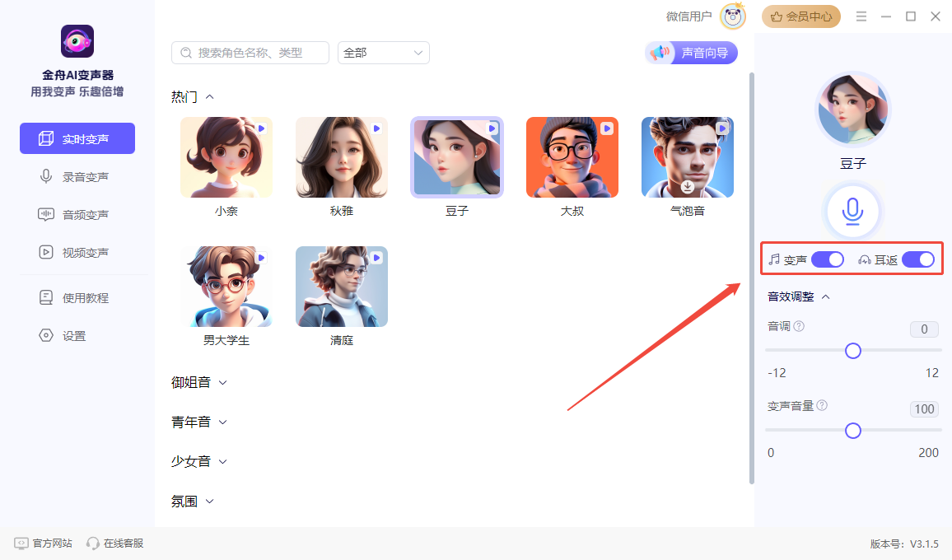The image size is (952, 560).
Task: Toggle the 变声 switch off
Action: [828, 259]
